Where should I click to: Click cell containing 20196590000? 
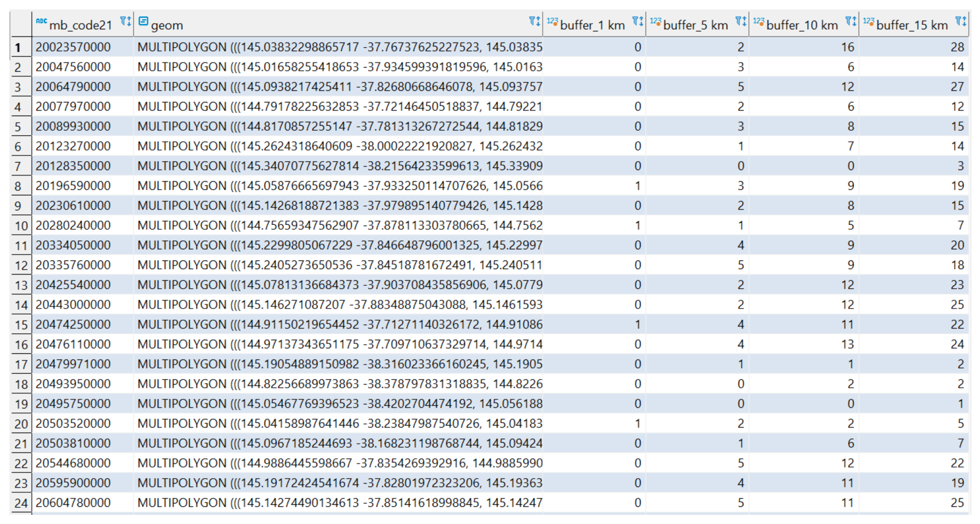(x=73, y=186)
